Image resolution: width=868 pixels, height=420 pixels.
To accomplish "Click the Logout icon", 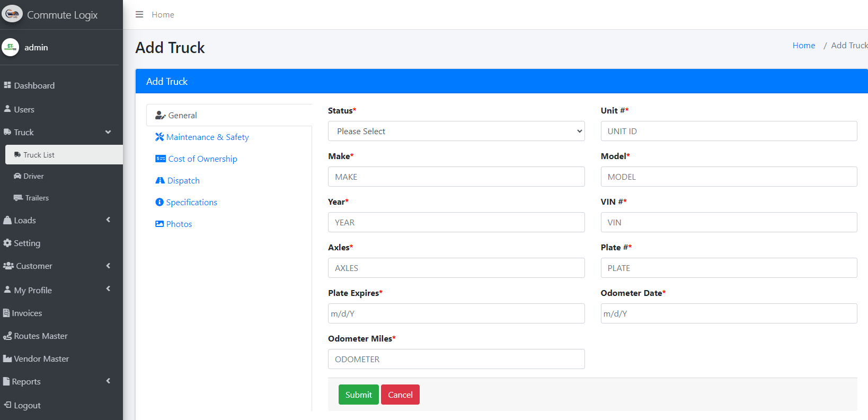I will pyautogui.click(x=7, y=405).
